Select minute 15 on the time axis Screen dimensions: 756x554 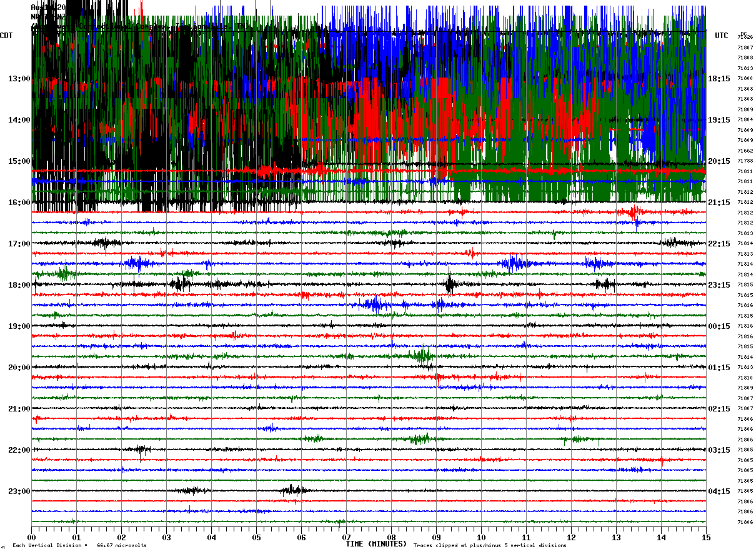[706, 537]
